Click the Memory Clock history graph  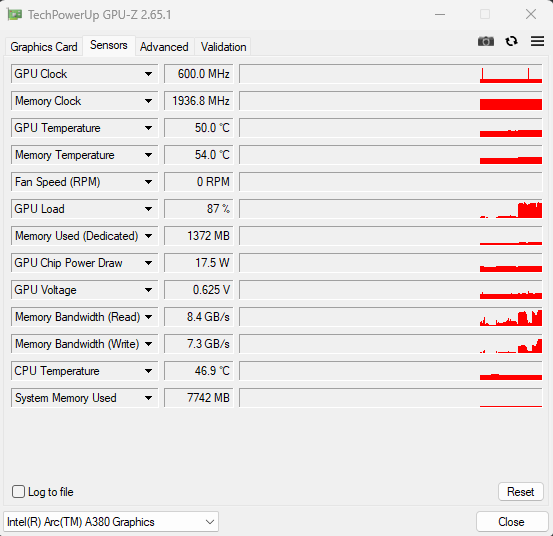391,101
